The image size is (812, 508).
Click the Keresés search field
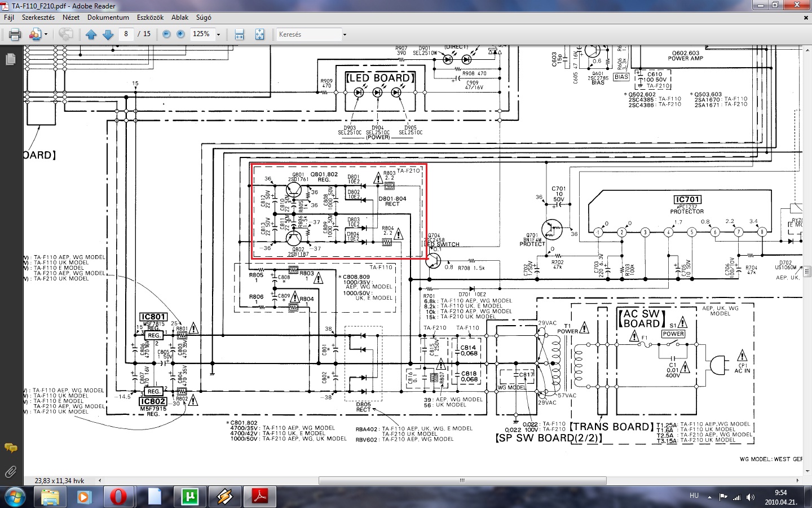click(x=309, y=34)
